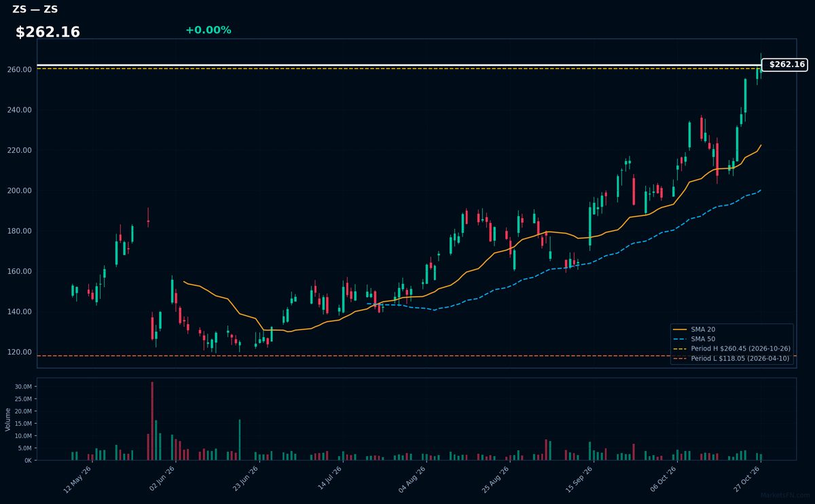The width and height of the screenshot is (815, 504).
Task: Click Period H $260.45 legend entry
Action: click(x=732, y=348)
